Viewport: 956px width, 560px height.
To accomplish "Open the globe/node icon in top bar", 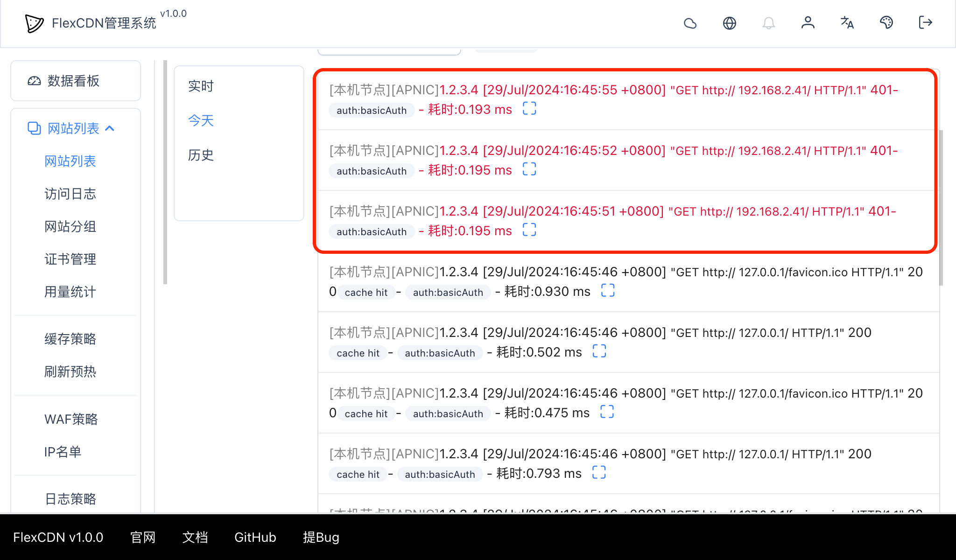I will 730,23.
